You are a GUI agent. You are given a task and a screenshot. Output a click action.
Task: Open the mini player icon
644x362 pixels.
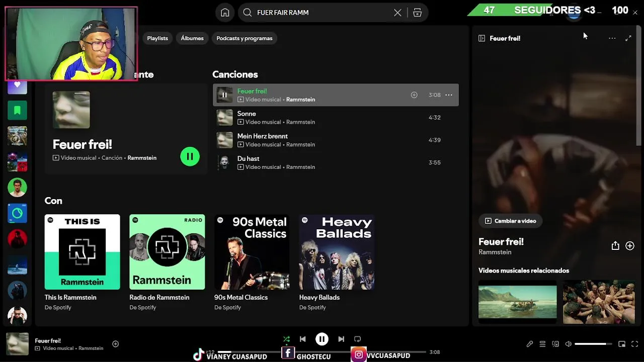[x=622, y=344]
